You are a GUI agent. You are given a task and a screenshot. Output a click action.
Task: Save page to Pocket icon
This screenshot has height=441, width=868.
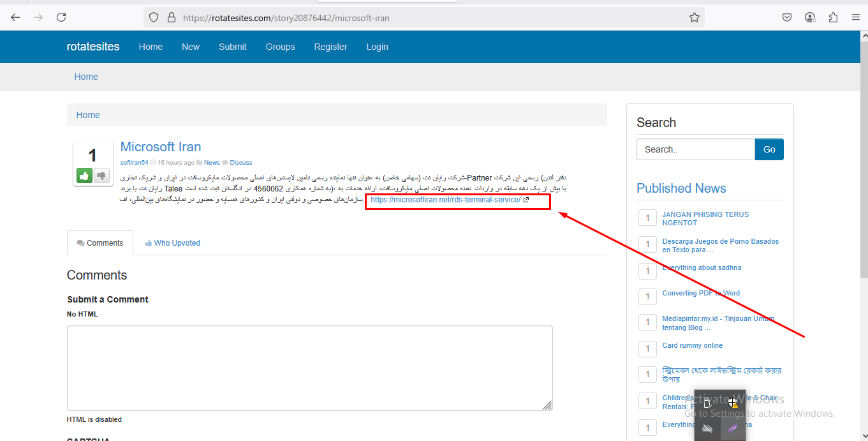tap(788, 18)
